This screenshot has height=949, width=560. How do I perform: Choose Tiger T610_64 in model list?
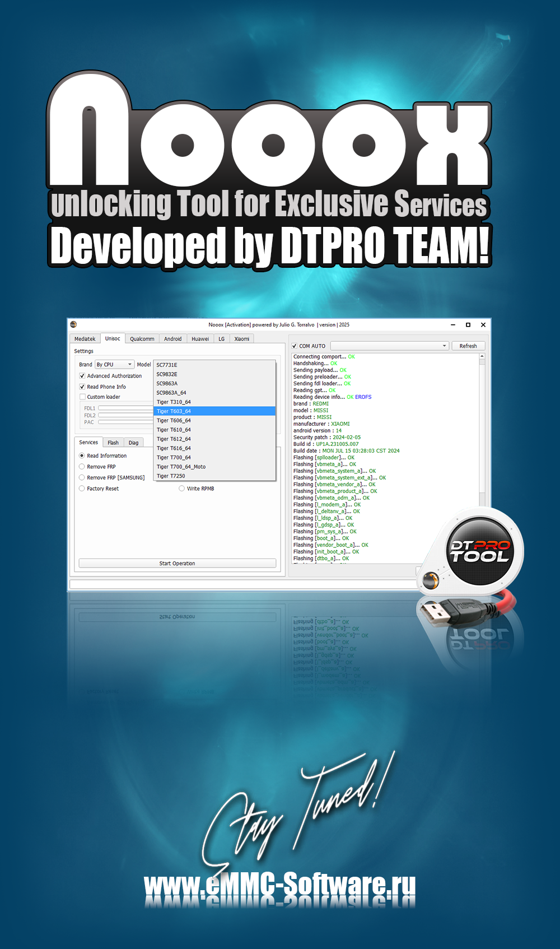point(214,430)
